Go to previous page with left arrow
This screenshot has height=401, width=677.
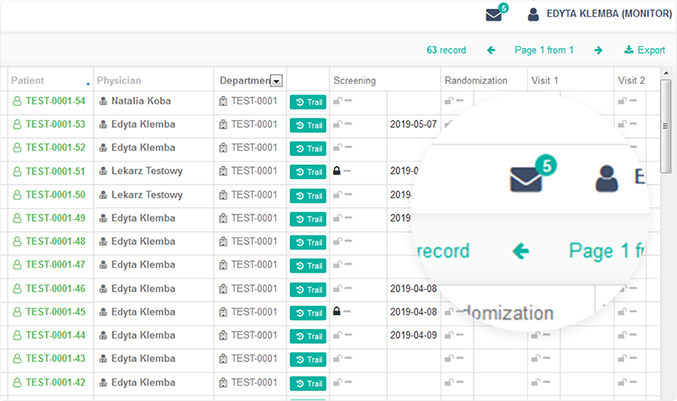pos(491,50)
